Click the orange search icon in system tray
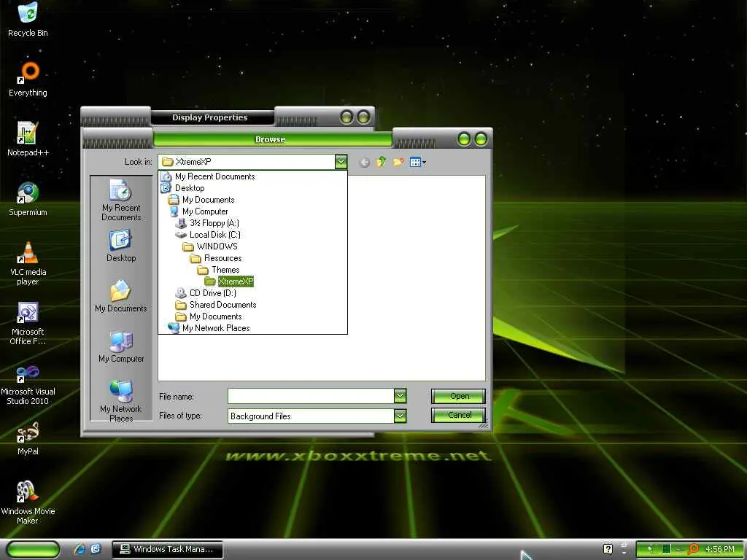The width and height of the screenshot is (747, 560). coord(693,549)
